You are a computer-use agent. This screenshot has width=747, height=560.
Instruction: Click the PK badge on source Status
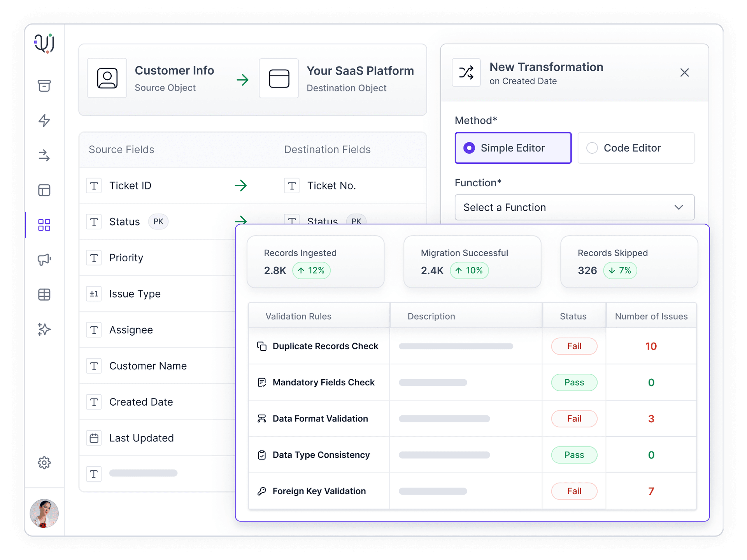pyautogui.click(x=158, y=222)
